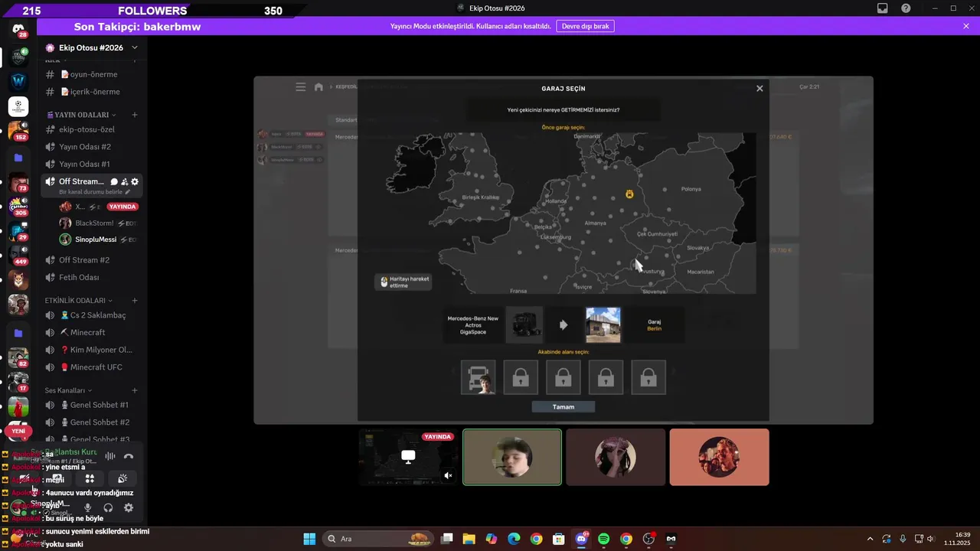Disconnect from the voice call

point(129,456)
